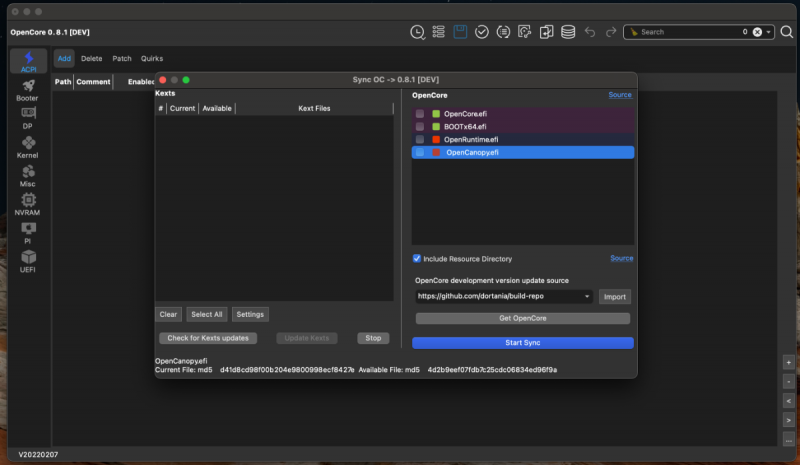Open the search field options arrow
The height and width of the screenshot is (465, 800).
click(768, 32)
